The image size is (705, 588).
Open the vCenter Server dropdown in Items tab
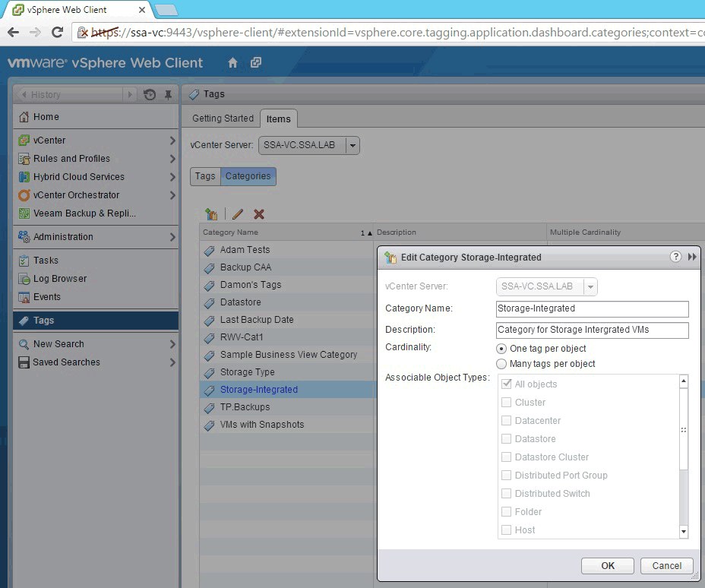tap(309, 145)
